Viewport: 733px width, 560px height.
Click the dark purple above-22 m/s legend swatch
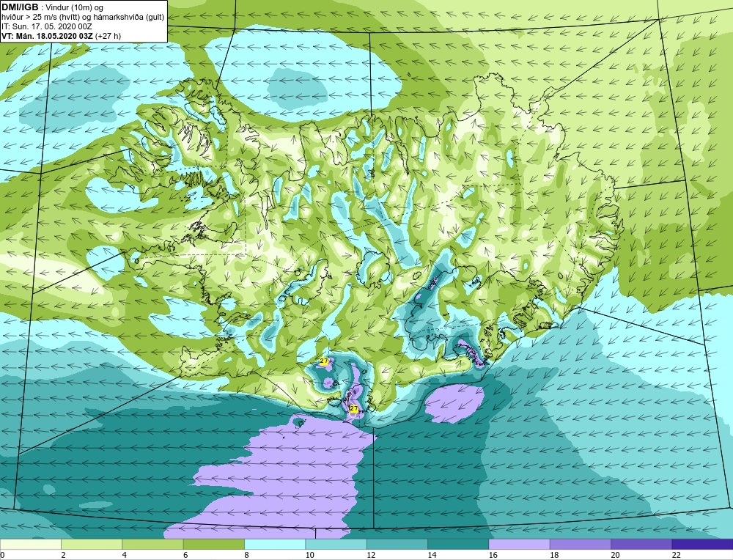(702, 544)
